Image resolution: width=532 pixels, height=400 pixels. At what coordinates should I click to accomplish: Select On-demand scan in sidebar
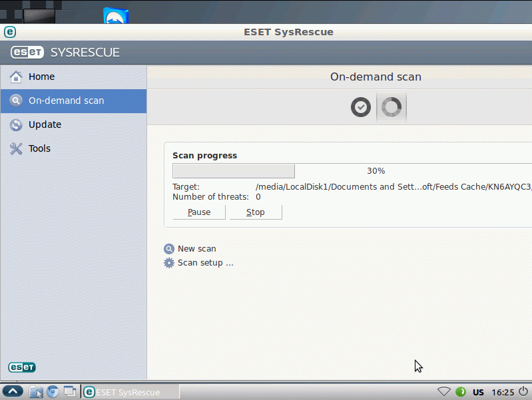73,100
